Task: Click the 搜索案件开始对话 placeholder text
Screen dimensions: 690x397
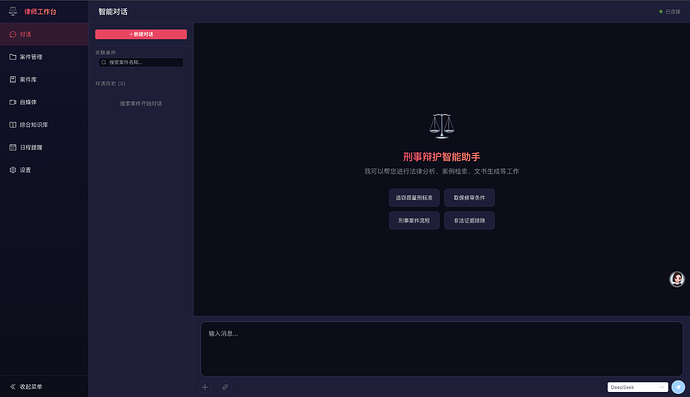Action: pyautogui.click(x=141, y=103)
